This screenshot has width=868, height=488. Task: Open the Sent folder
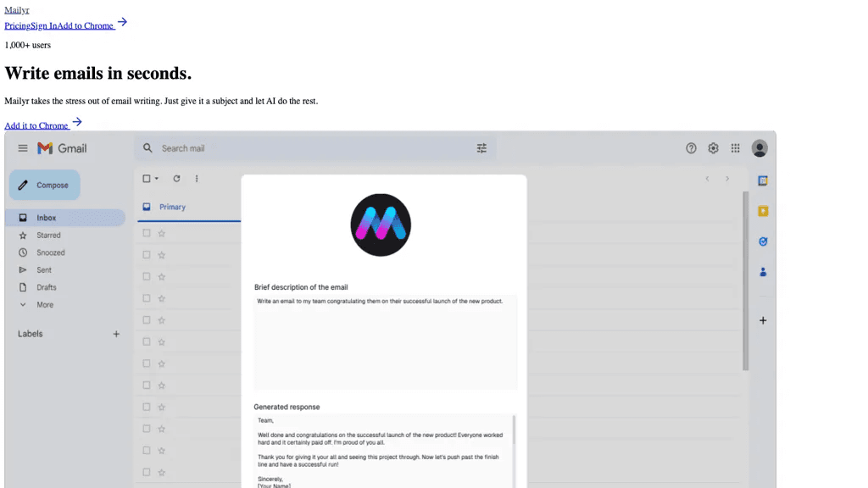(44, 270)
